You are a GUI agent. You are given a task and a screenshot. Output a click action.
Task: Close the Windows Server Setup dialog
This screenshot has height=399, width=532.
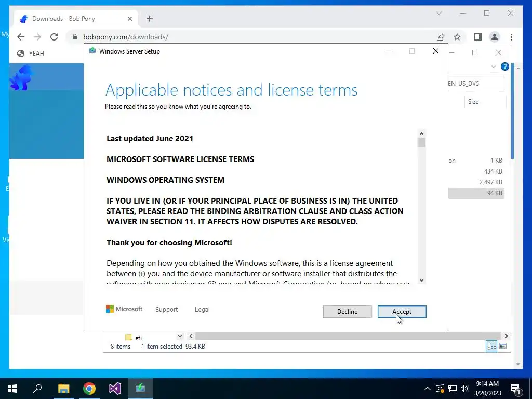coord(436,51)
